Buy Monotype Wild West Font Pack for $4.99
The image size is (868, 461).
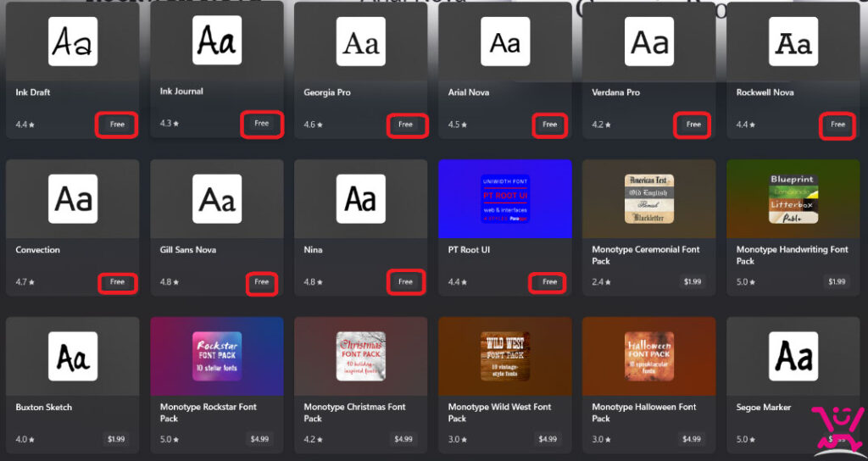(x=548, y=440)
